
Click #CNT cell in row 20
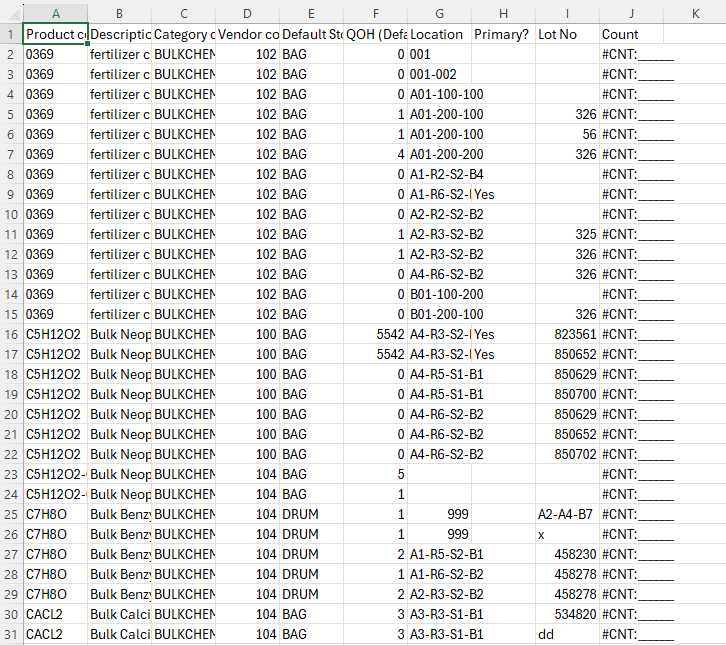pos(631,414)
